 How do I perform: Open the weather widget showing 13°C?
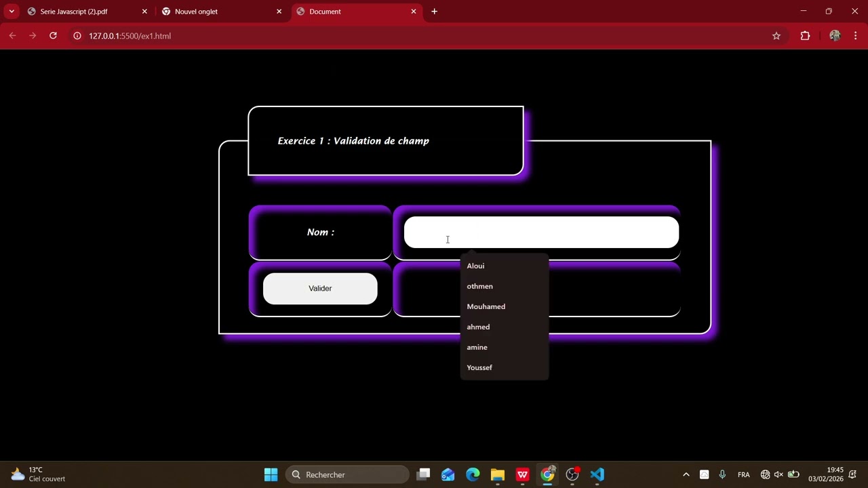(38, 474)
